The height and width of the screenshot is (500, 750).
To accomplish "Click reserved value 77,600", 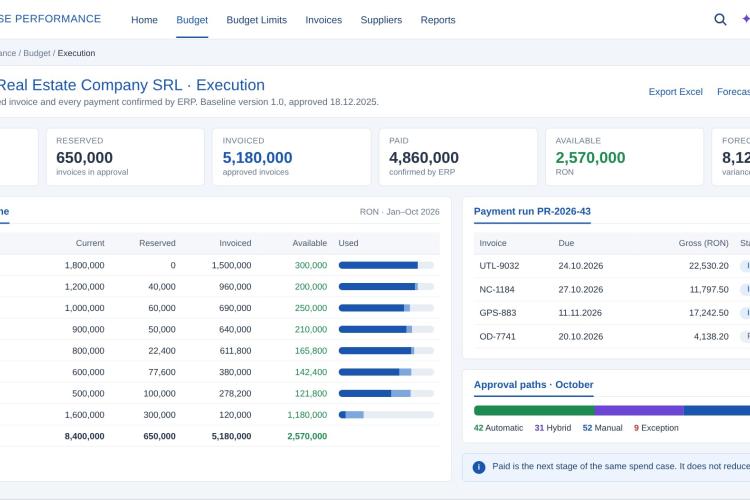I will point(162,372).
